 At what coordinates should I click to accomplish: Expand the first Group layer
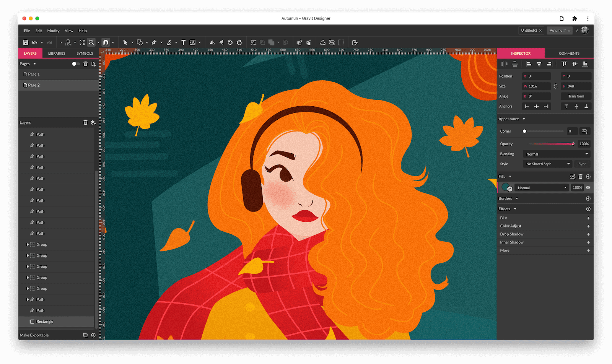click(x=27, y=244)
